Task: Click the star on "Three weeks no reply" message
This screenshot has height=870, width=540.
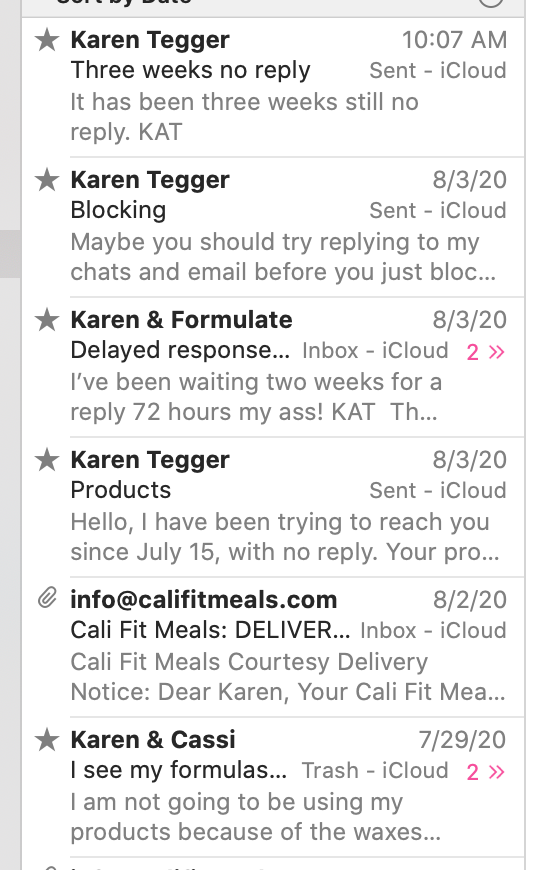Action: pyautogui.click(x=47, y=40)
